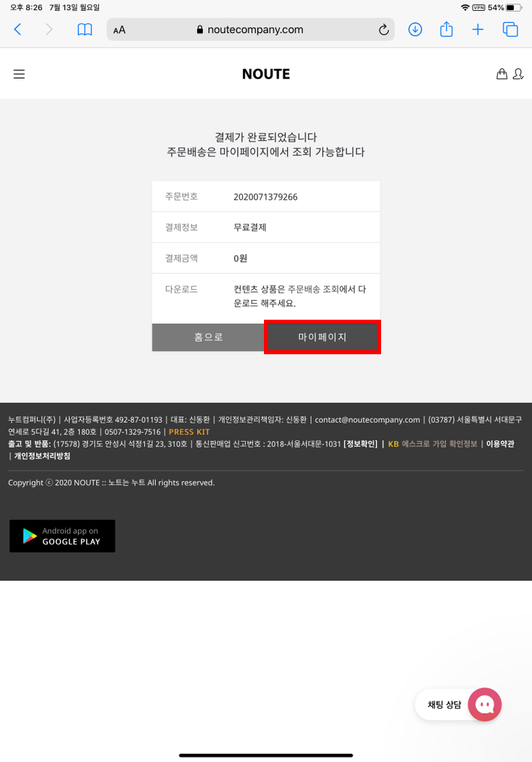The image size is (532, 762).
Task: Open the shopping bag cart icon
Action: click(502, 74)
